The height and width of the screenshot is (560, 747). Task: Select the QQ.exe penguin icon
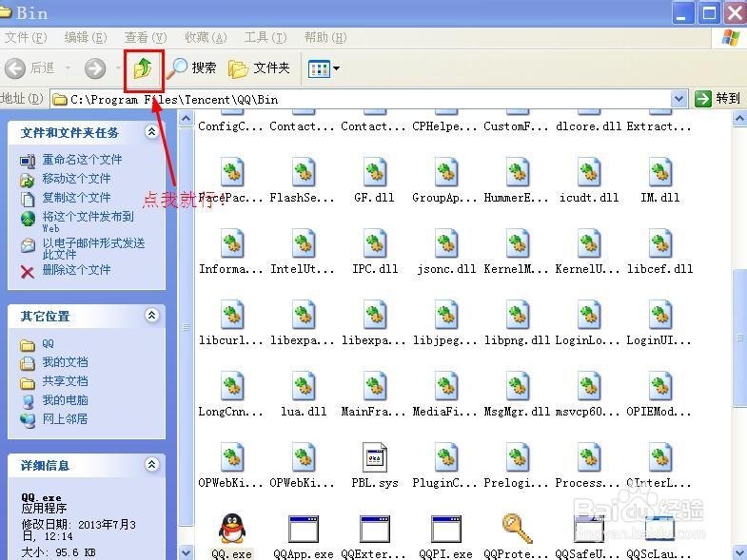tap(232, 528)
